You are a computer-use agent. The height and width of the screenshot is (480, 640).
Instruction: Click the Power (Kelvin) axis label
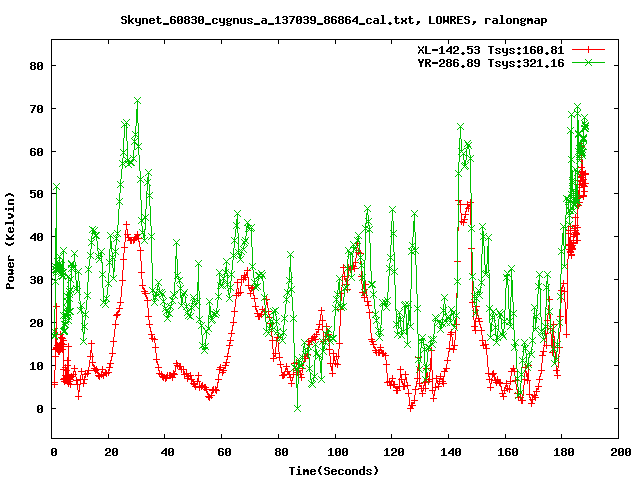pyautogui.click(x=10, y=241)
